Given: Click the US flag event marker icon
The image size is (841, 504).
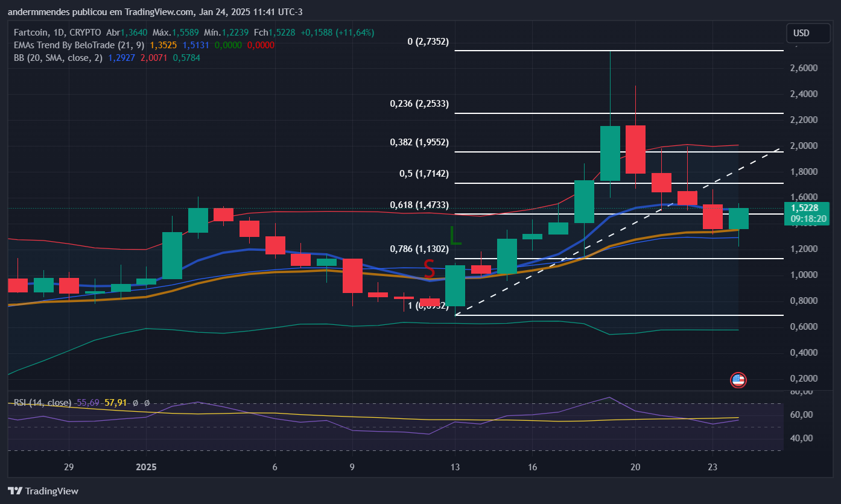Looking at the screenshot, I should point(738,380).
